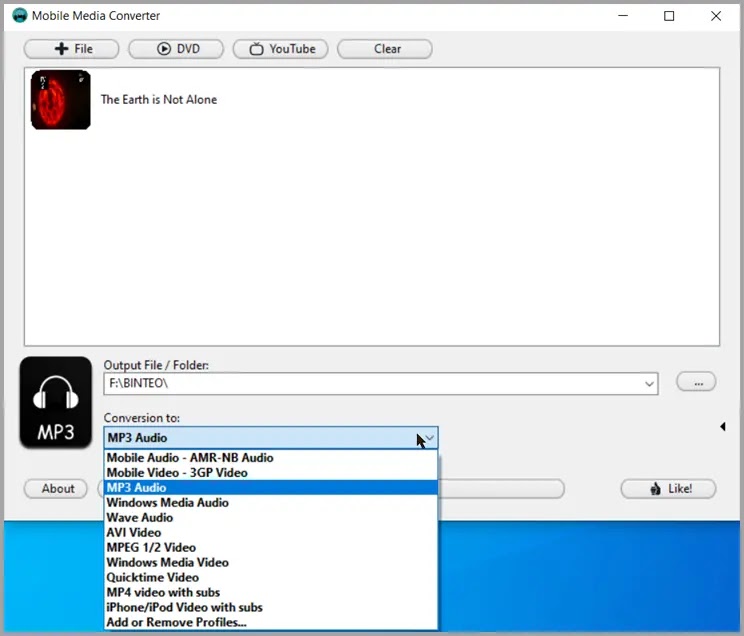The height and width of the screenshot is (636, 744).
Task: Open the About dialog
Action: [56, 488]
